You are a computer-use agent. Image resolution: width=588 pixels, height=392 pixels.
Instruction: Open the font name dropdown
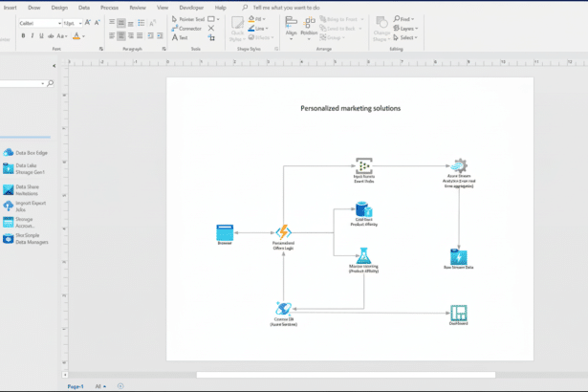(x=59, y=23)
